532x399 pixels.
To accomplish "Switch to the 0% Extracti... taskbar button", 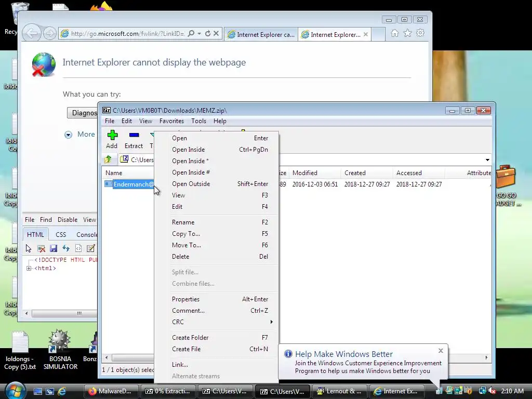I will coord(168,391).
